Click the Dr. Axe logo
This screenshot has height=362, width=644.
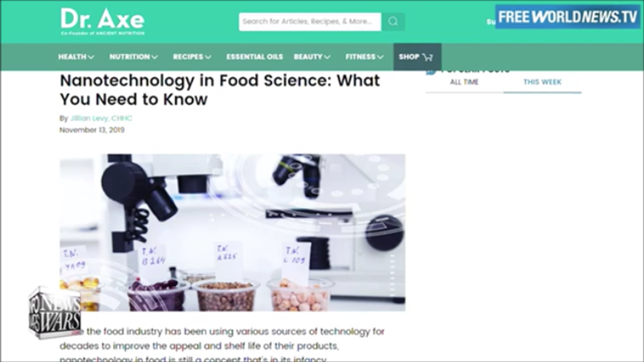[102, 19]
